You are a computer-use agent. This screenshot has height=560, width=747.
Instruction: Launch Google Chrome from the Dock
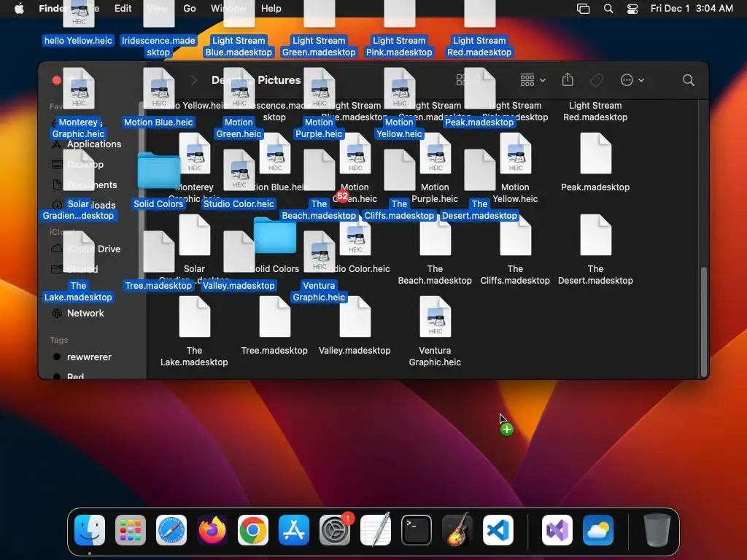pos(253,530)
